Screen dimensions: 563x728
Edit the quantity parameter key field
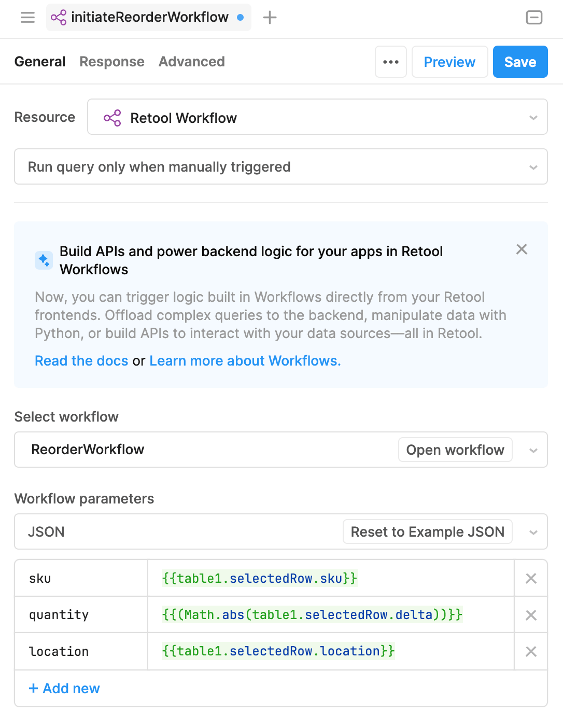click(x=81, y=615)
